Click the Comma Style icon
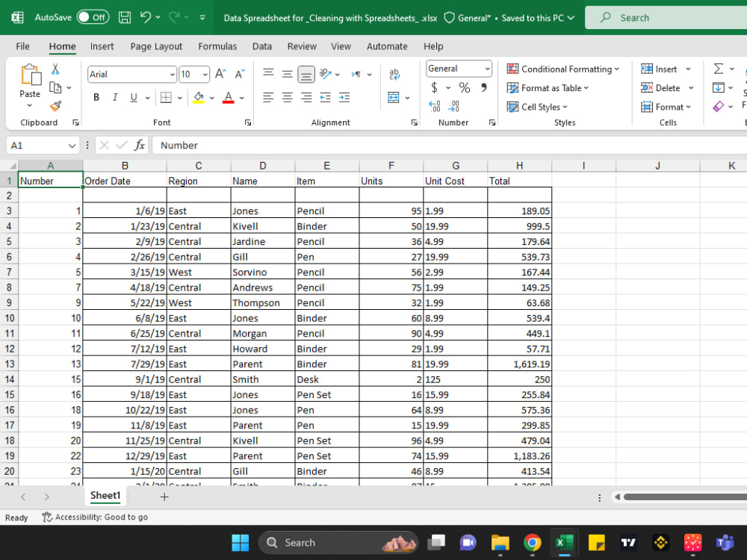747x560 pixels. coord(484,87)
